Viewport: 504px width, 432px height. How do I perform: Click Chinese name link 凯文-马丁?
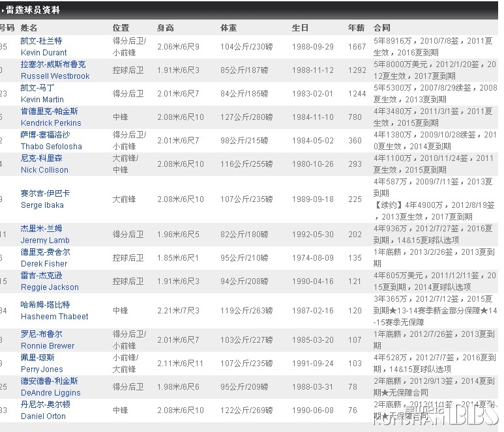[37, 88]
